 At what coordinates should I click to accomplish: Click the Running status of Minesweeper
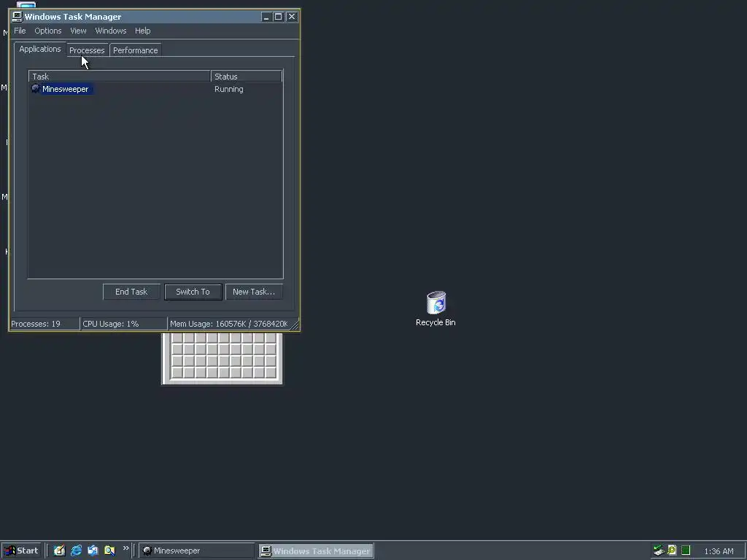tap(228, 89)
